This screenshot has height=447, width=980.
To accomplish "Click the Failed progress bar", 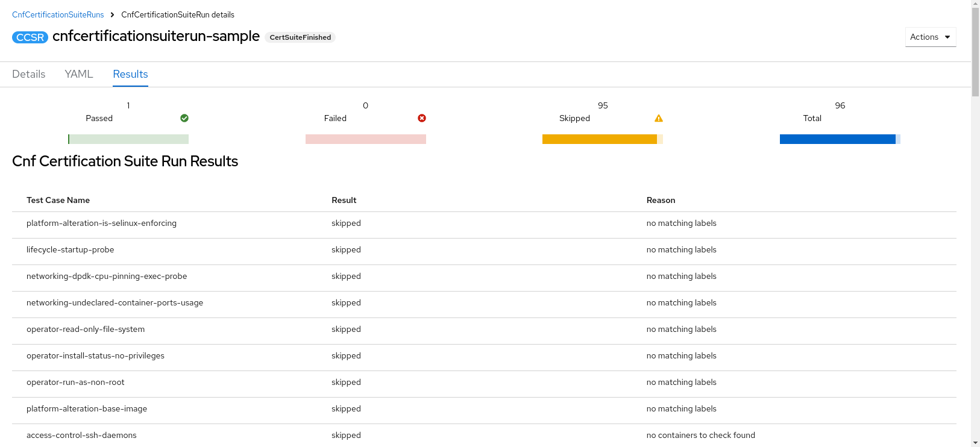I will click(x=366, y=139).
